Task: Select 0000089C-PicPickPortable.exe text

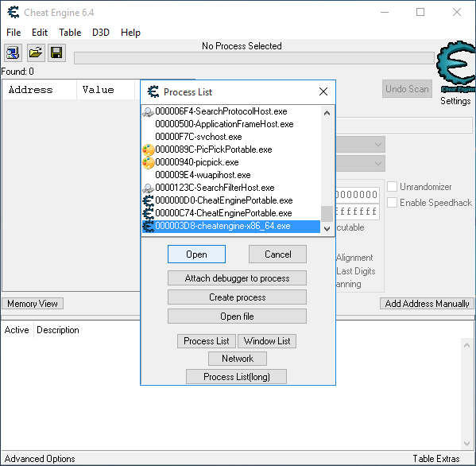Action: coord(214,150)
